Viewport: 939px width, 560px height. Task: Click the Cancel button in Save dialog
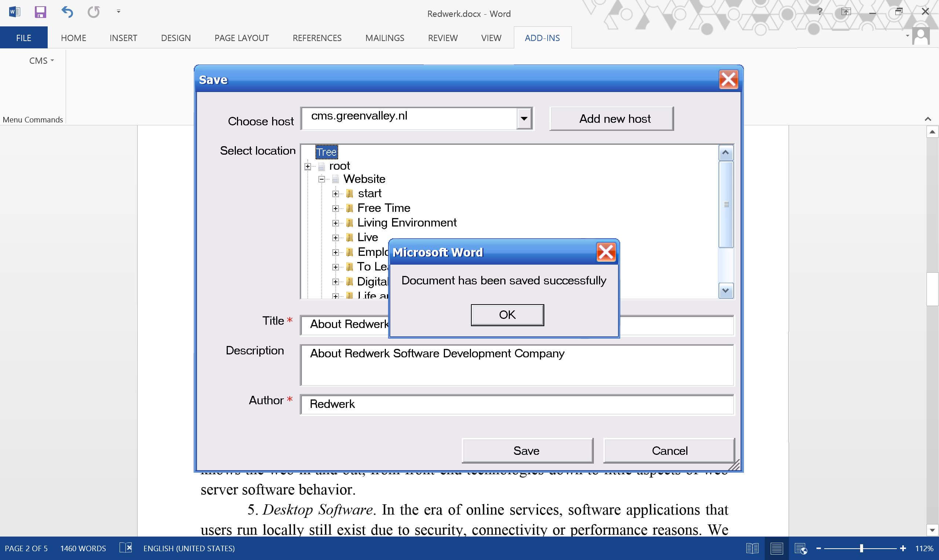click(x=669, y=450)
